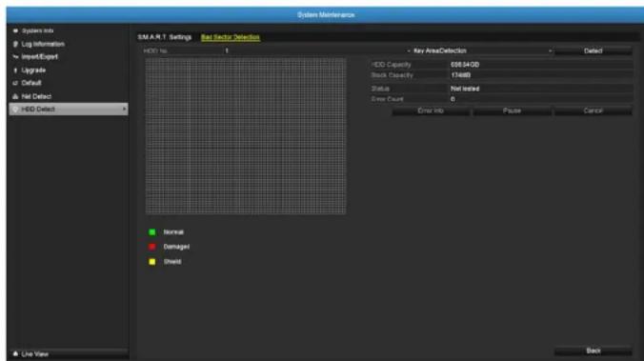Click the Normal legend label
The width and height of the screenshot is (644, 361).
[173, 232]
